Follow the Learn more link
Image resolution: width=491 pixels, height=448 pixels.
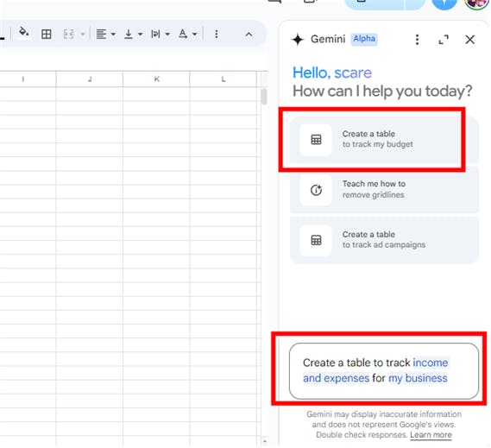pyautogui.click(x=431, y=435)
